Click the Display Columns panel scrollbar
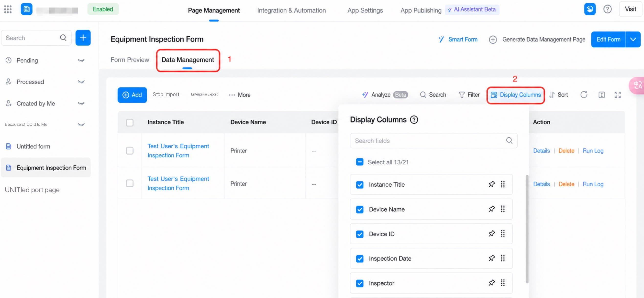 click(x=527, y=229)
